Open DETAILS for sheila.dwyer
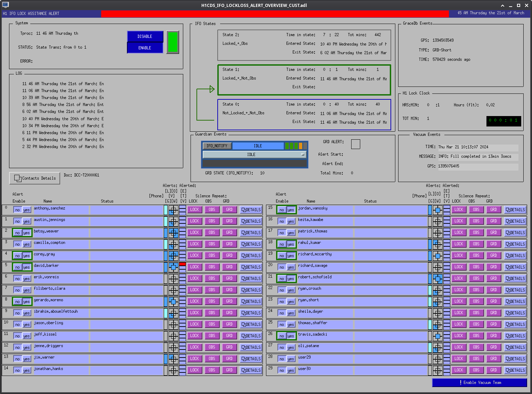Image resolution: width=532 pixels, height=394 pixels. [x=515, y=313]
